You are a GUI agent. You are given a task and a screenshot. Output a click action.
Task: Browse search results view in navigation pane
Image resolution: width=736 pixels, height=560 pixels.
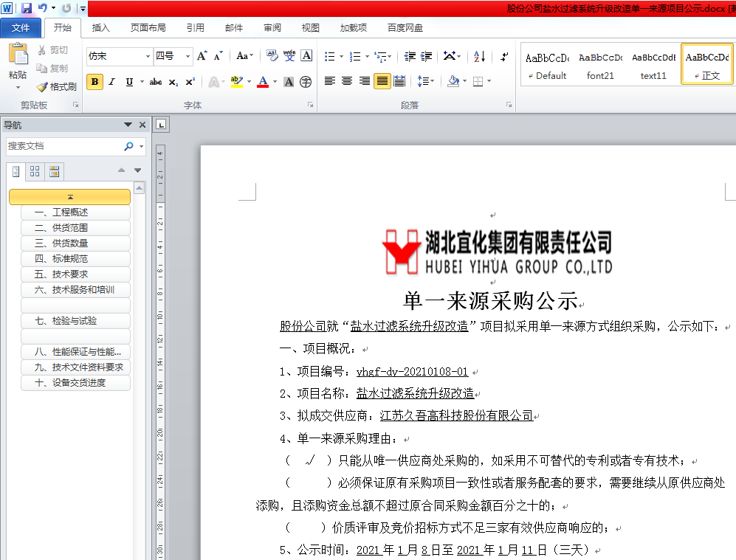(x=55, y=172)
